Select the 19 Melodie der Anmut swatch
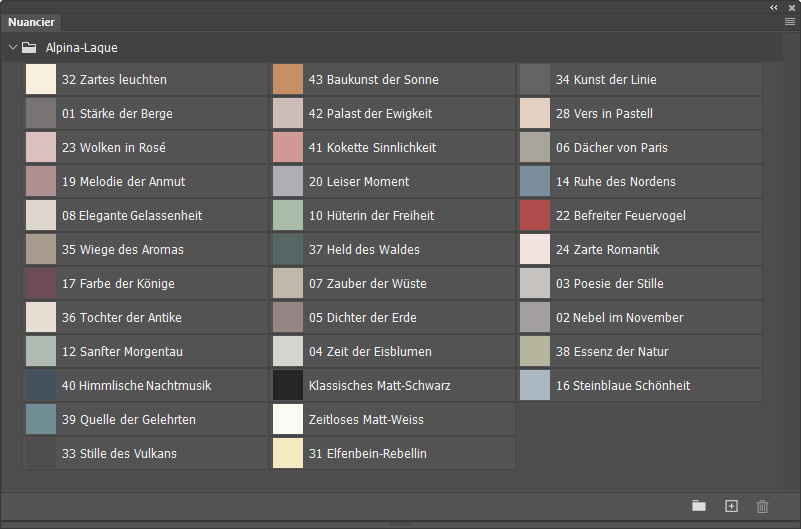 pyautogui.click(x=41, y=181)
